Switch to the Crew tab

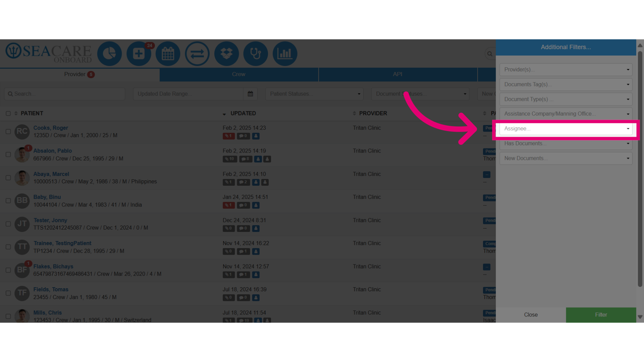(x=239, y=74)
